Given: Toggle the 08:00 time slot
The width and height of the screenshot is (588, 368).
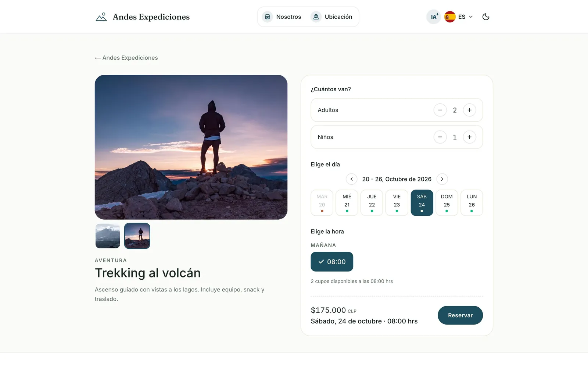Looking at the screenshot, I should [x=332, y=262].
